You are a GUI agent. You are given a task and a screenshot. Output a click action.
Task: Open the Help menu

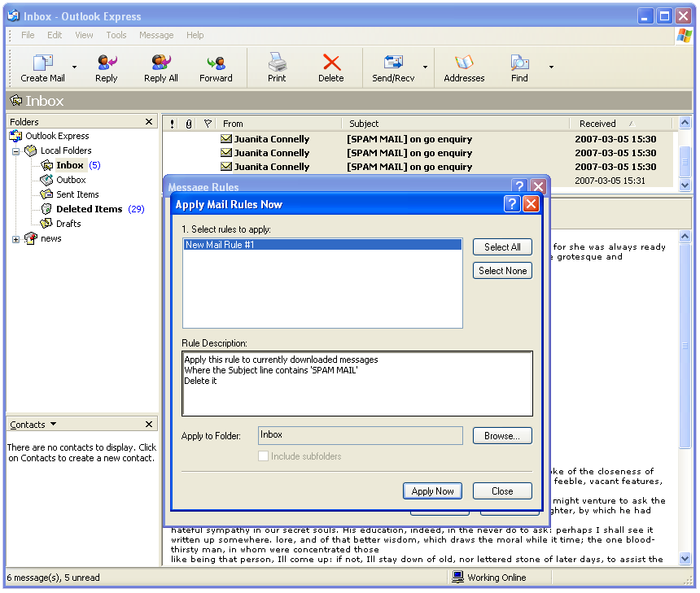pos(195,35)
